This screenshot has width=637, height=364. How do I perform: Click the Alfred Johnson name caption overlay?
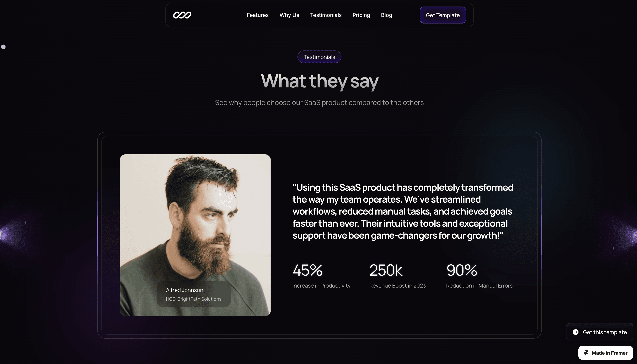pos(194,294)
